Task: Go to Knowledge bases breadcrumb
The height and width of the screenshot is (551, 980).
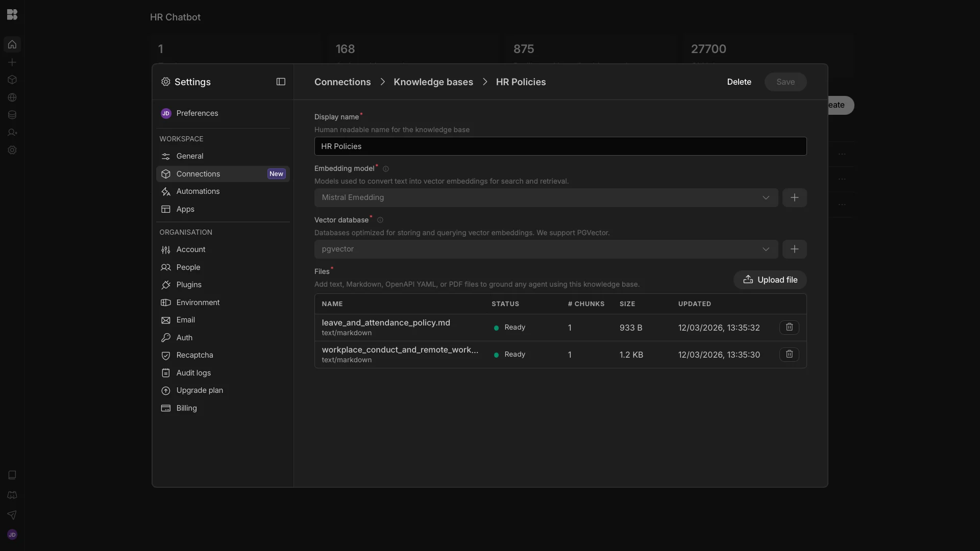Action: click(433, 82)
